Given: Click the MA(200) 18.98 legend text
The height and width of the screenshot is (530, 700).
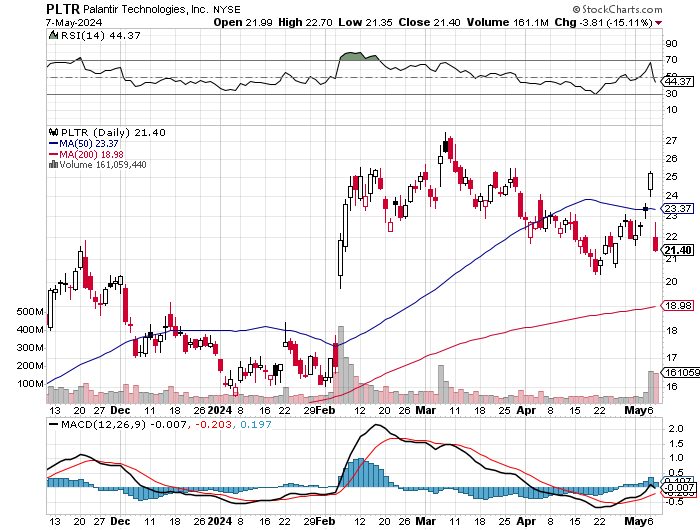Looking at the screenshot, I should (x=92, y=154).
